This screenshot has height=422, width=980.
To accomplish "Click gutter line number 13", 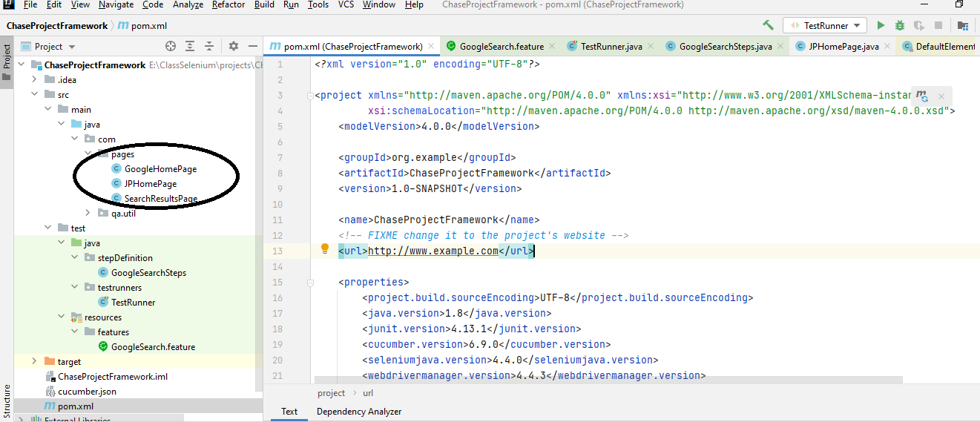I will pyautogui.click(x=277, y=251).
